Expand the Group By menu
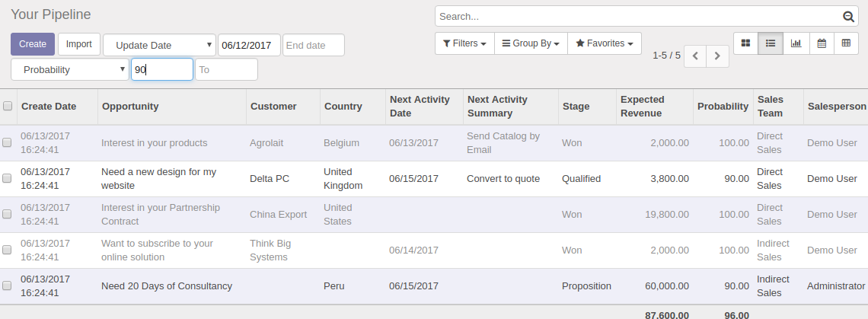The image size is (868, 319). pos(531,43)
